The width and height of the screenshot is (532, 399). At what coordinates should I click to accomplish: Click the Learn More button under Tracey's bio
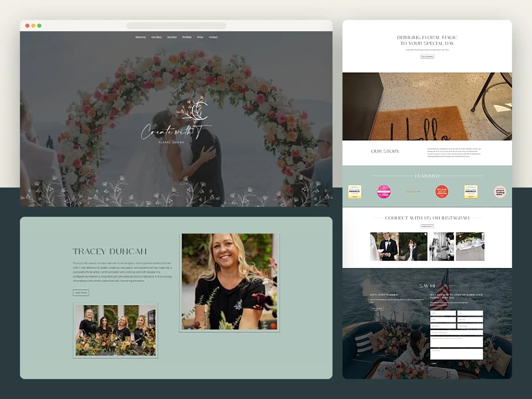pos(81,293)
